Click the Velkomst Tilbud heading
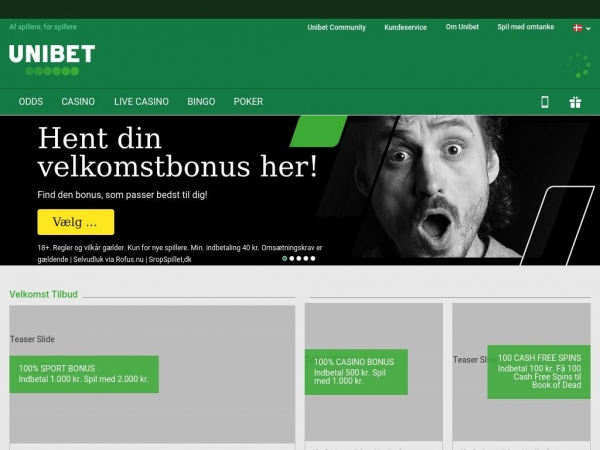The height and width of the screenshot is (450, 600). 43,294
